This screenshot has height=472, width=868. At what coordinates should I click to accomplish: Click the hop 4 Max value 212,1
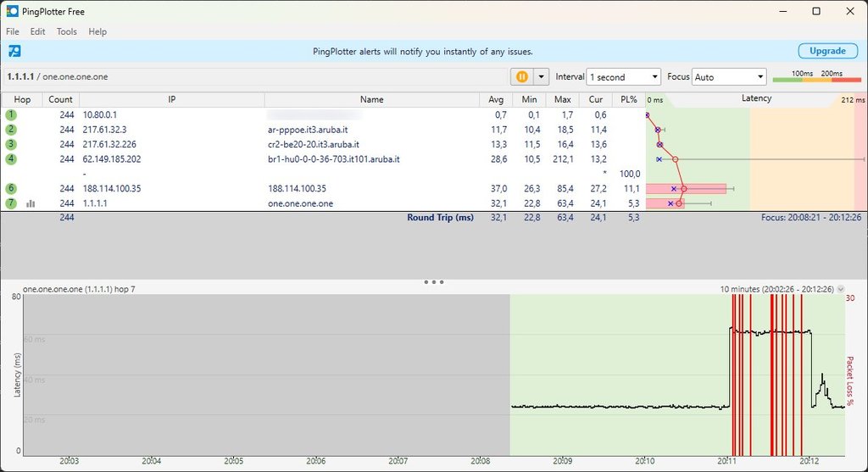563,158
